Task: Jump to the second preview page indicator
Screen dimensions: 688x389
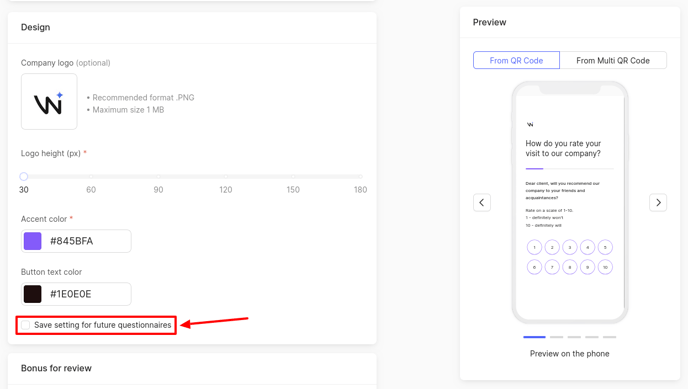Action: click(556, 337)
